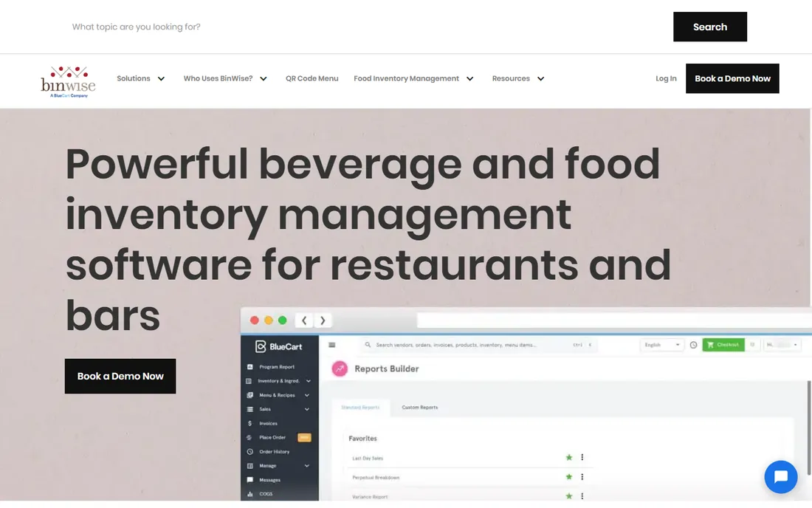Click the hero Book a Demo Now button
The height and width of the screenshot is (508, 812).
[x=120, y=376]
